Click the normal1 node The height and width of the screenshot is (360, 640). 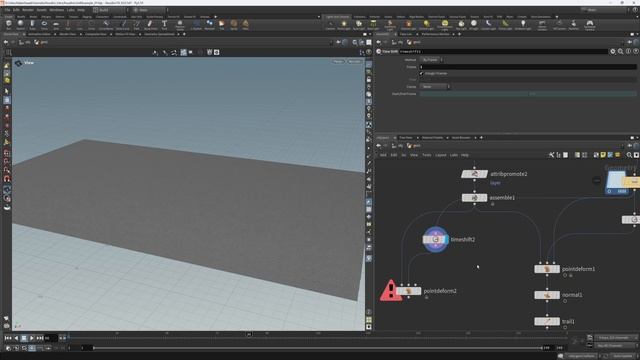(547, 295)
